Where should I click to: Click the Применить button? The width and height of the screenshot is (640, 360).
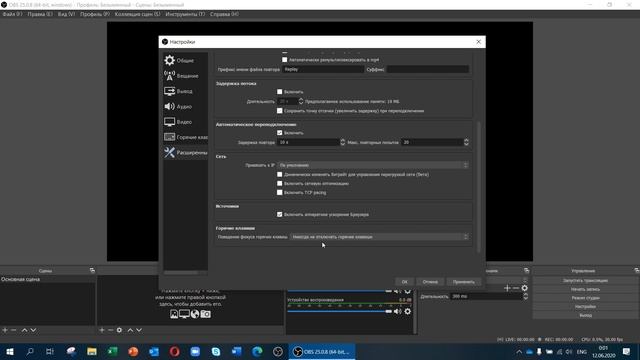click(x=463, y=282)
